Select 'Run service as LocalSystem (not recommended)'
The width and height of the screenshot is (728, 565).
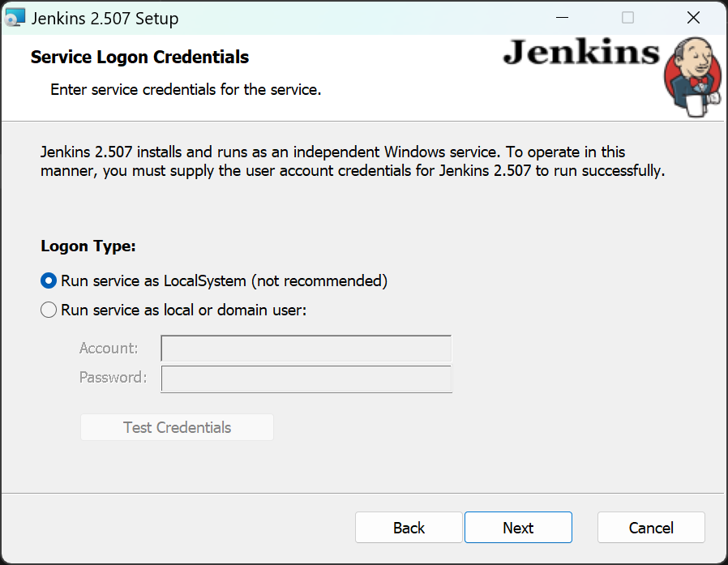pyautogui.click(x=48, y=280)
